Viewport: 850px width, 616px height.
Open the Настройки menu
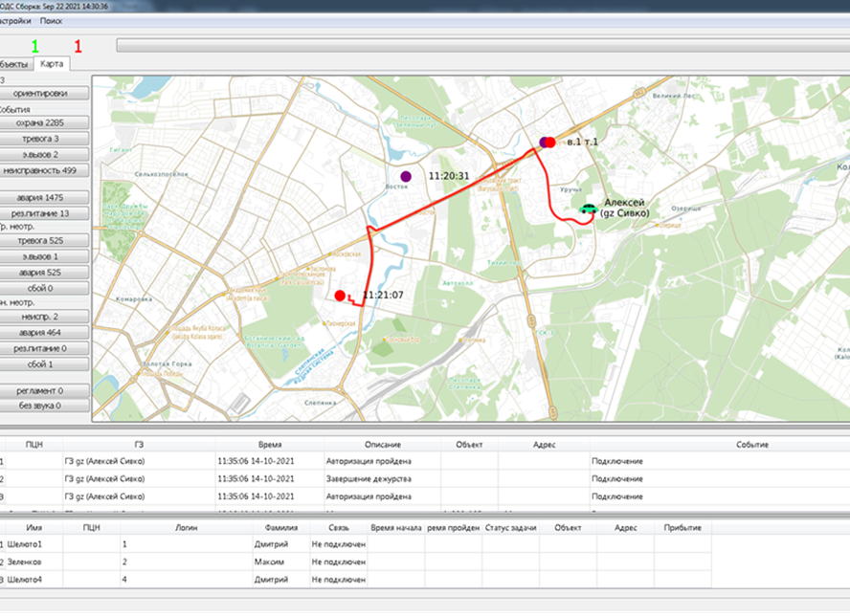(x=14, y=20)
